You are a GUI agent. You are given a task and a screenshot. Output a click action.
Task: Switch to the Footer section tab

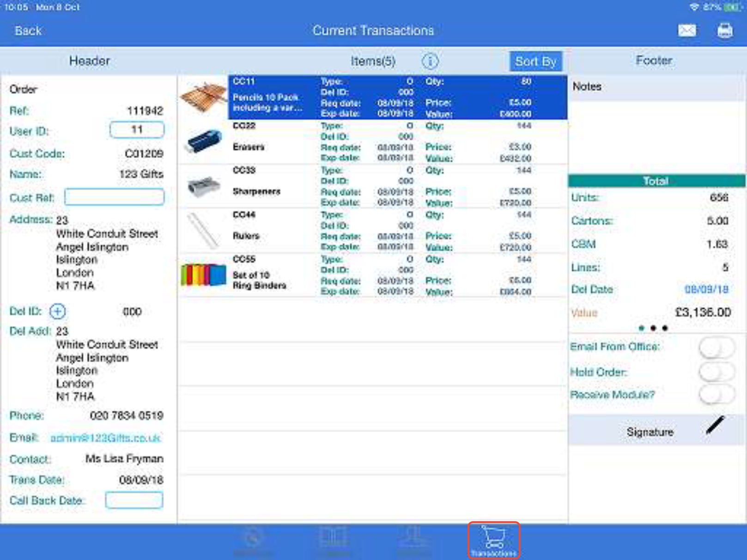[653, 61]
